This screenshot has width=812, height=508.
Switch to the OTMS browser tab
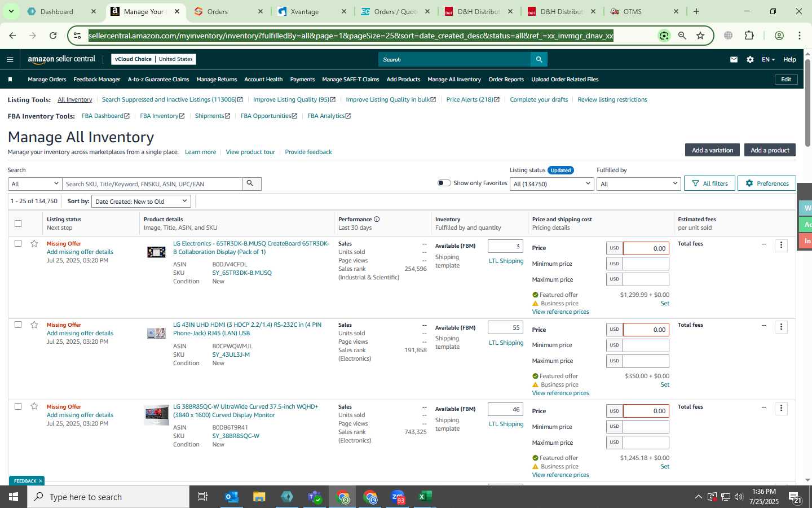(645, 11)
